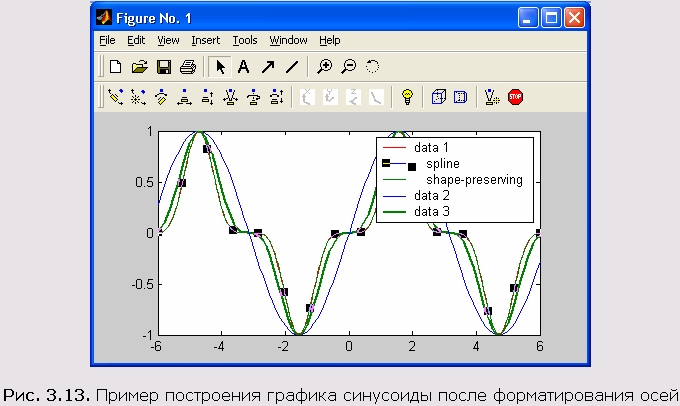Screen dimensions: 680x406
Task: Open the Edit menu
Action: [x=136, y=40]
